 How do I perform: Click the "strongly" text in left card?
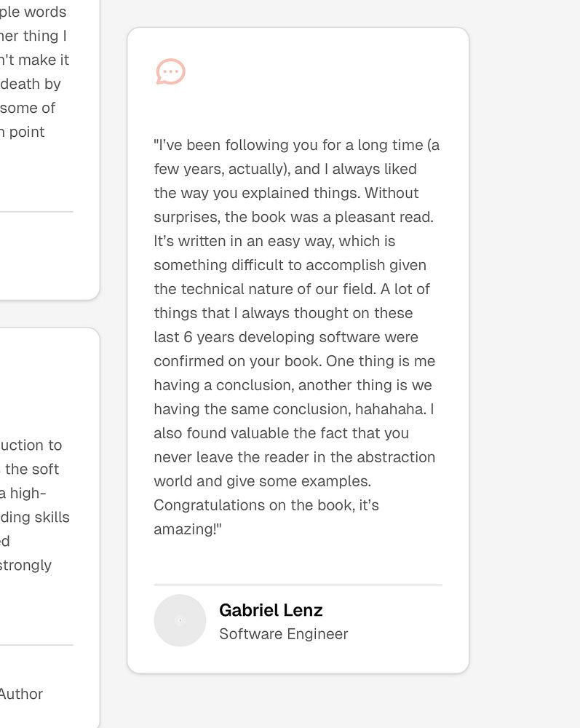click(x=25, y=565)
